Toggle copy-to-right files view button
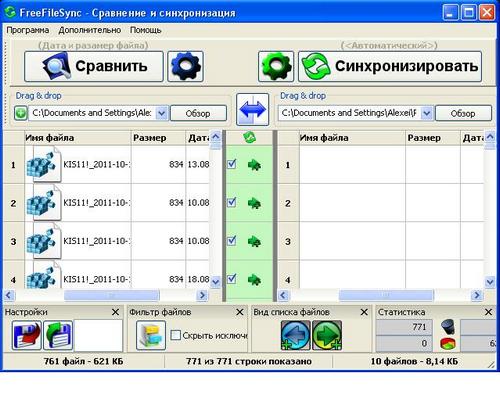 click(327, 335)
